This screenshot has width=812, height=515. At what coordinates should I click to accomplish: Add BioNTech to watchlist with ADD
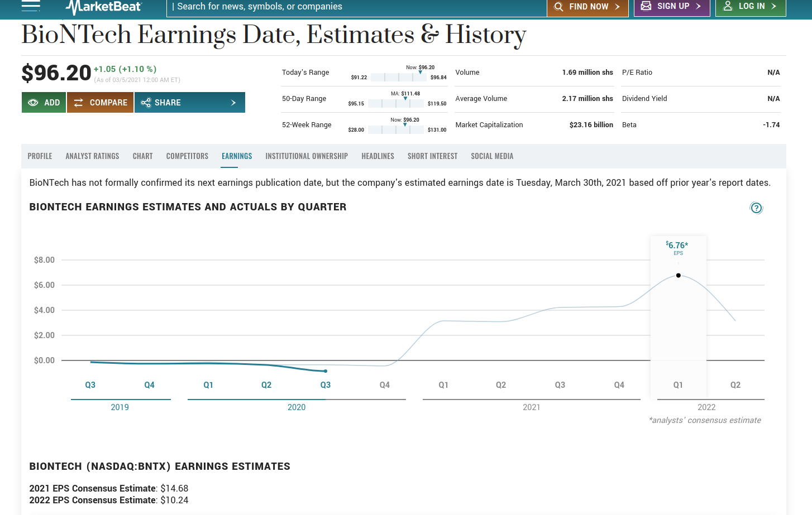[x=44, y=103]
